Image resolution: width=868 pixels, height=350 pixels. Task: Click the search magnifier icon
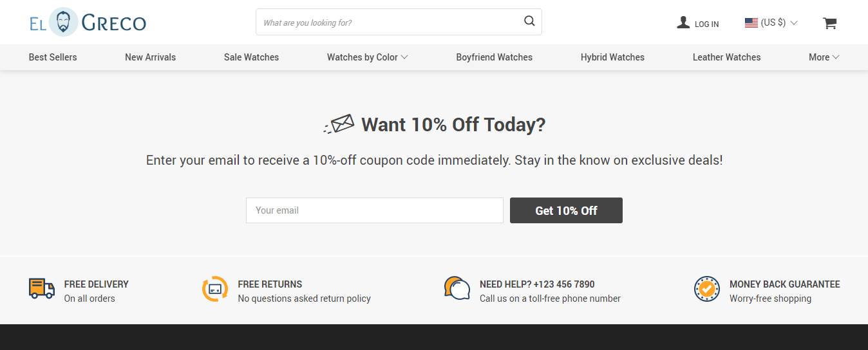(529, 21)
